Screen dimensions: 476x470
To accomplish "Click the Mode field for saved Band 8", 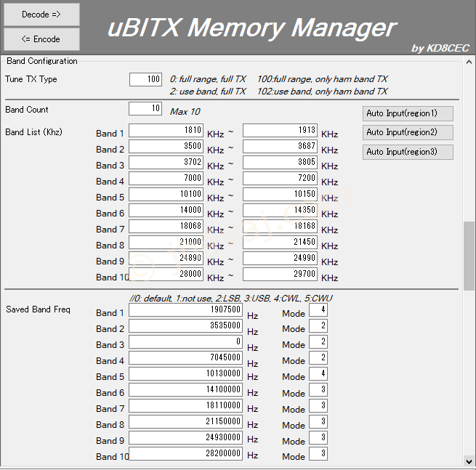I will (x=318, y=422).
